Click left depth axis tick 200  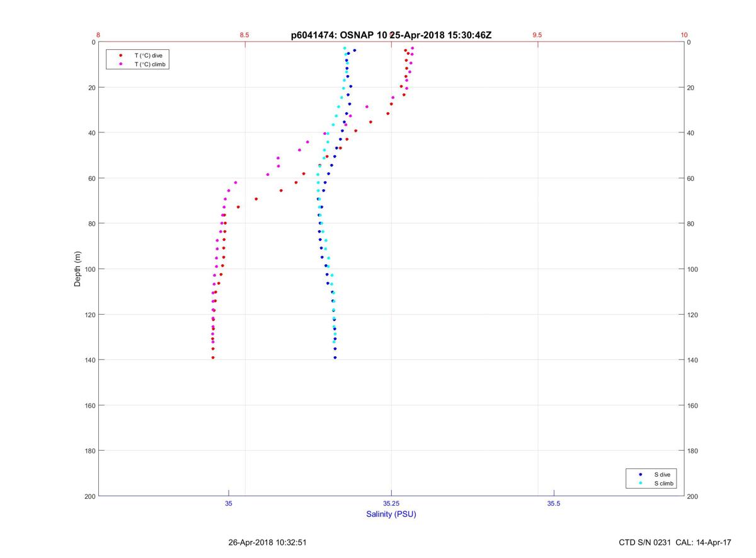pyautogui.click(x=89, y=496)
